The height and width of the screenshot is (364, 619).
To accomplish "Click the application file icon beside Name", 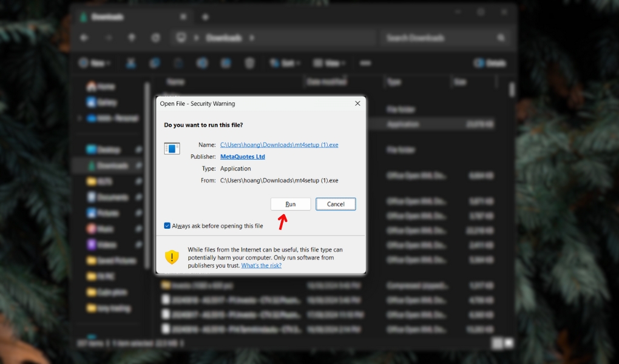I will point(172,149).
